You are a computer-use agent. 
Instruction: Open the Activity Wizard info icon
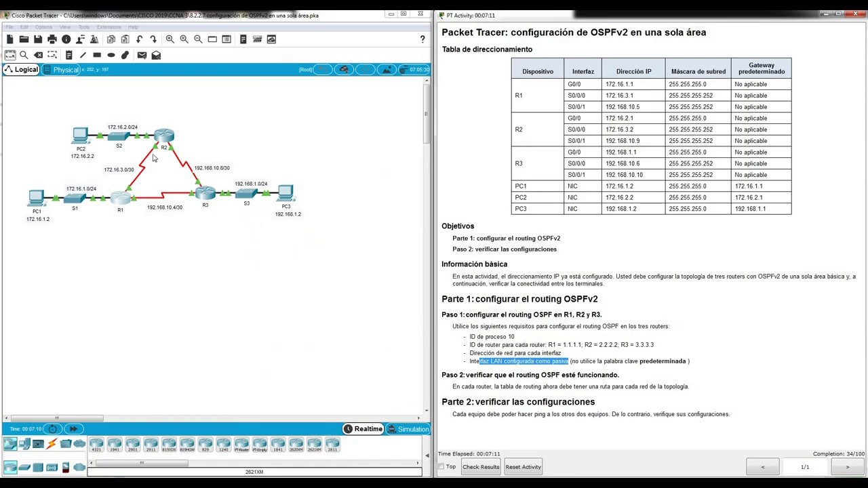66,39
